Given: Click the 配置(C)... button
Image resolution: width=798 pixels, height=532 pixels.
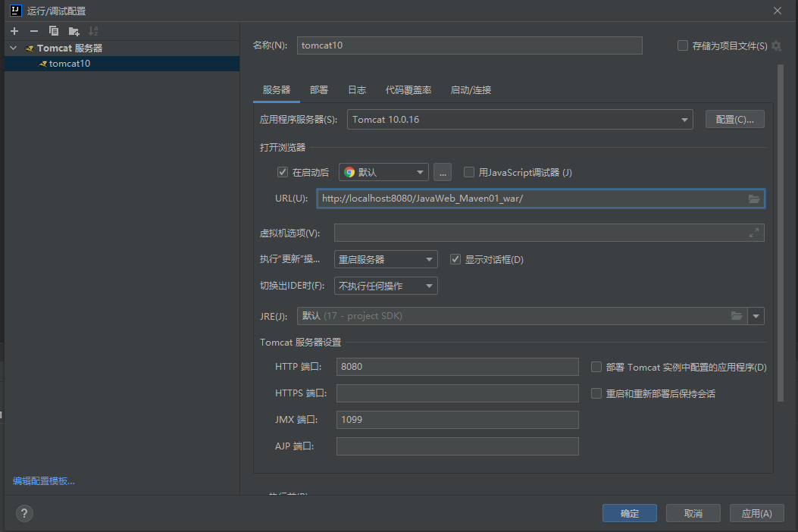Looking at the screenshot, I should click(x=734, y=119).
